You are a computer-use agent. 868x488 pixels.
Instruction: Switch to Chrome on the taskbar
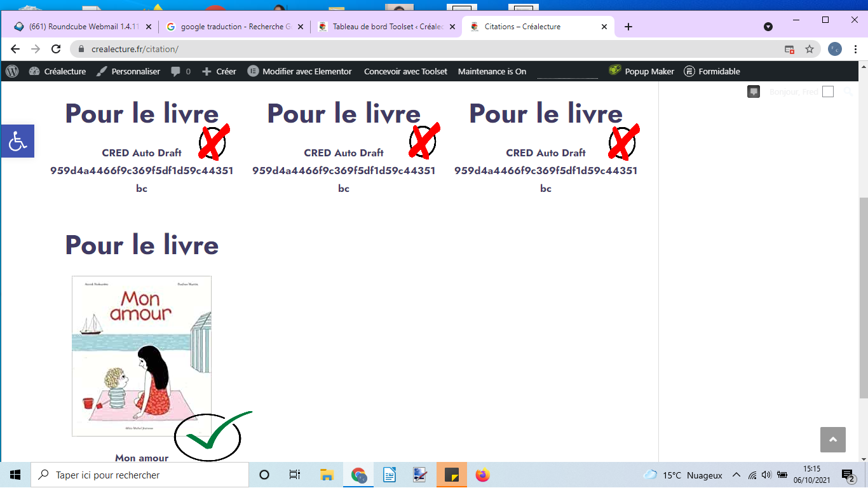(x=358, y=475)
